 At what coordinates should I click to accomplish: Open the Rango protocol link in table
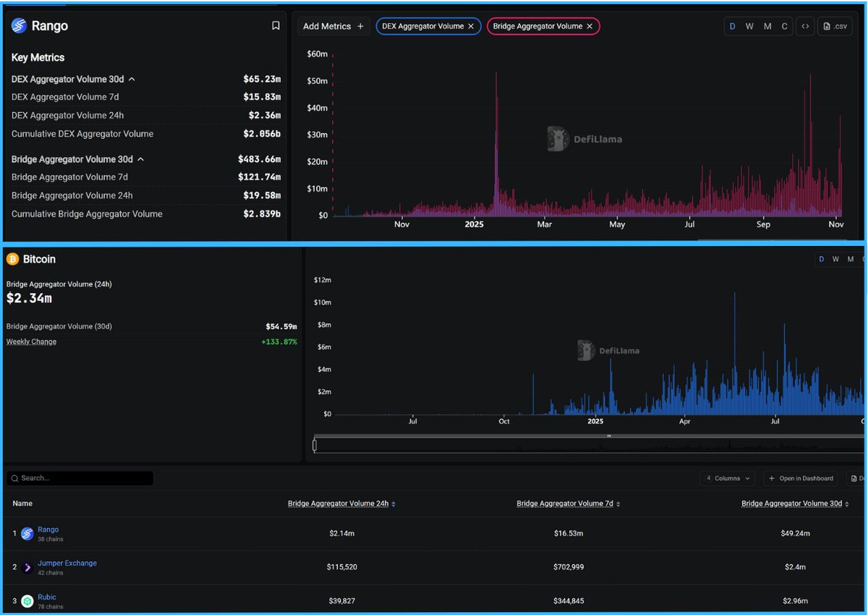point(48,530)
